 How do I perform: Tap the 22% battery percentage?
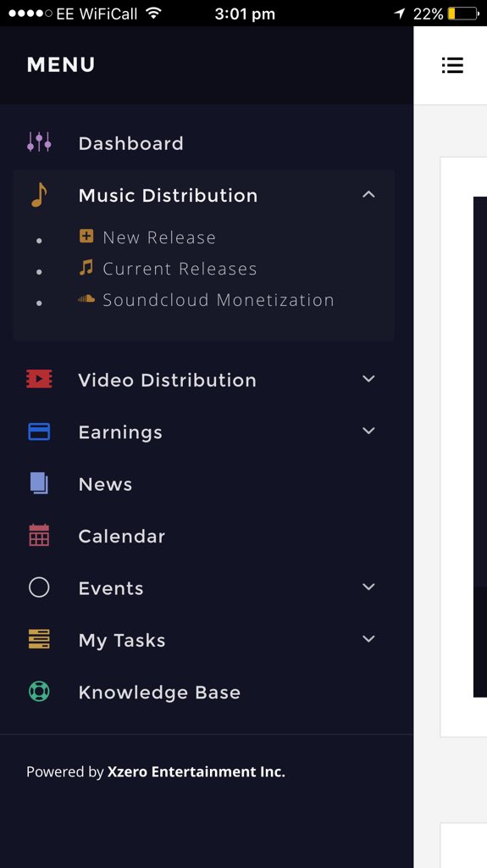(428, 14)
